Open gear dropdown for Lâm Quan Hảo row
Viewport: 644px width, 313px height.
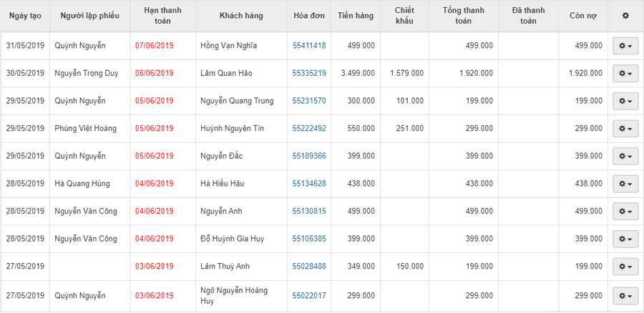tap(625, 74)
